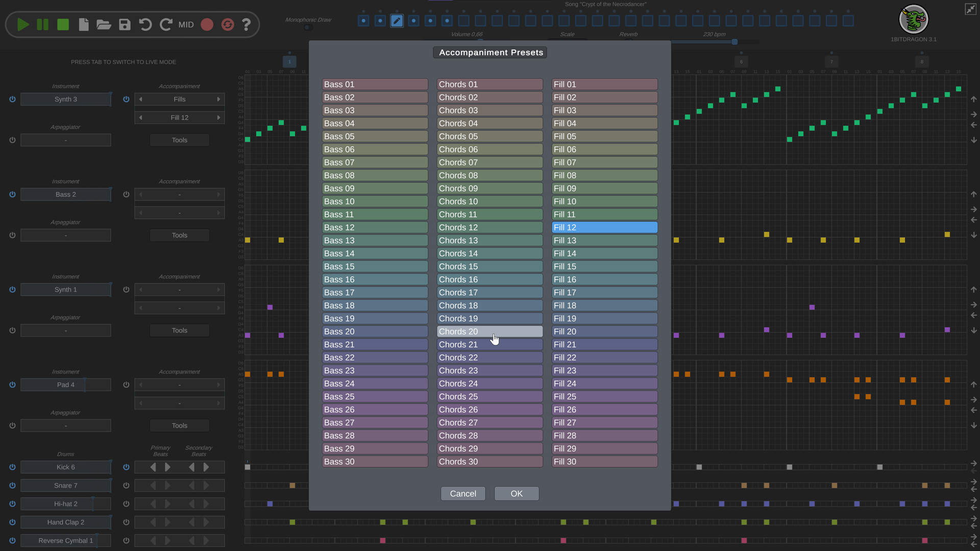Export MIDI via the MID icon

(186, 24)
